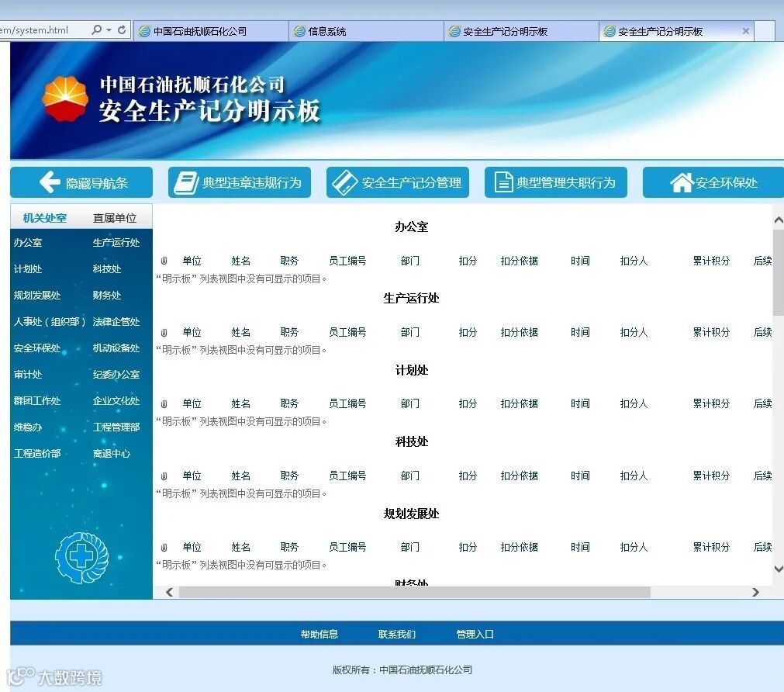Screen dimensions: 784x692
Task: Click the back-arrow icon on 隐藏导航条
Action: coord(50,182)
